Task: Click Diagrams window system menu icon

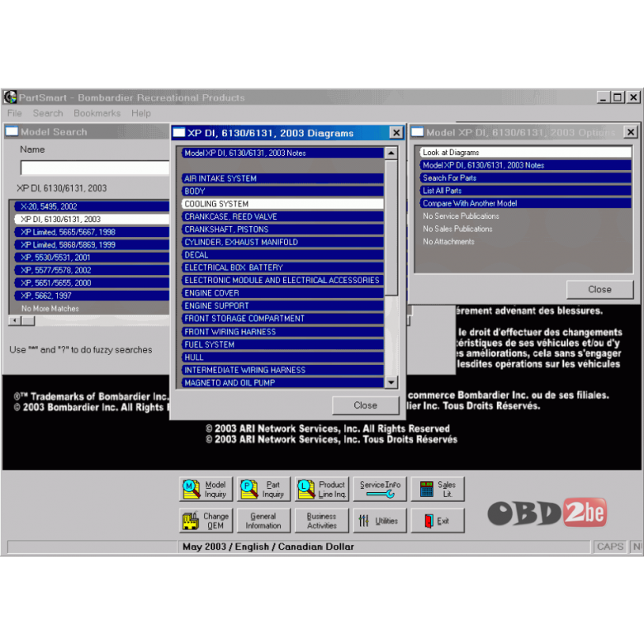Action: pyautogui.click(x=179, y=133)
